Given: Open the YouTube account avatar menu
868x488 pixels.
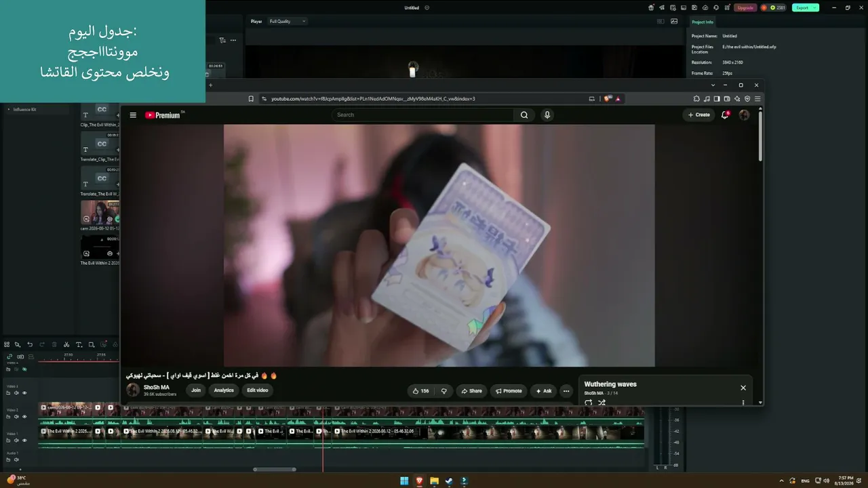Looking at the screenshot, I should [744, 115].
